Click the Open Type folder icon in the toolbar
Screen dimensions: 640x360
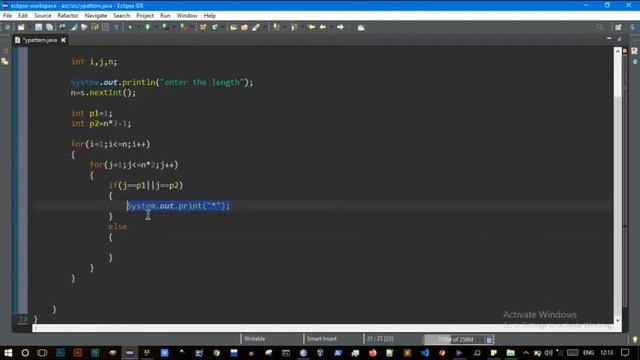233,27
